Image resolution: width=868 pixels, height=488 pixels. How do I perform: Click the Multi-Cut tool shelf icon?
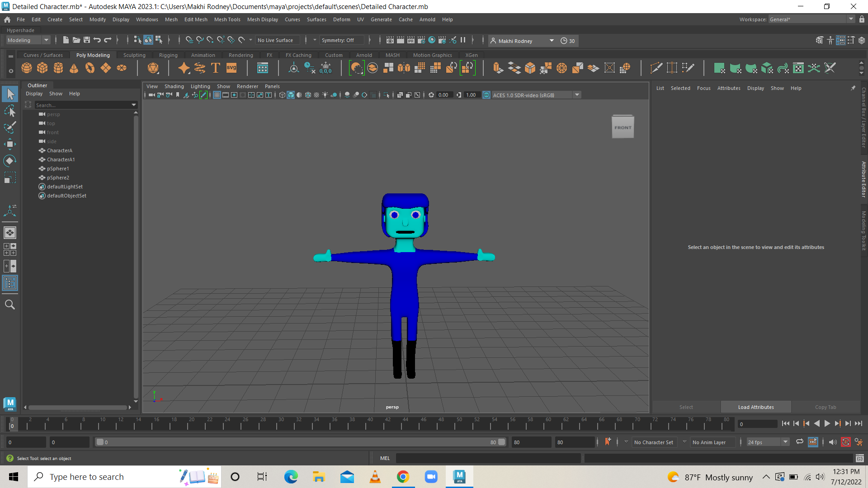[656, 68]
